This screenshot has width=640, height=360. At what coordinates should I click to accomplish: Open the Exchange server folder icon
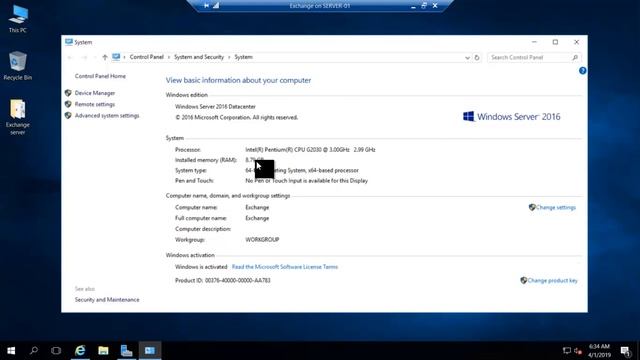(x=18, y=117)
